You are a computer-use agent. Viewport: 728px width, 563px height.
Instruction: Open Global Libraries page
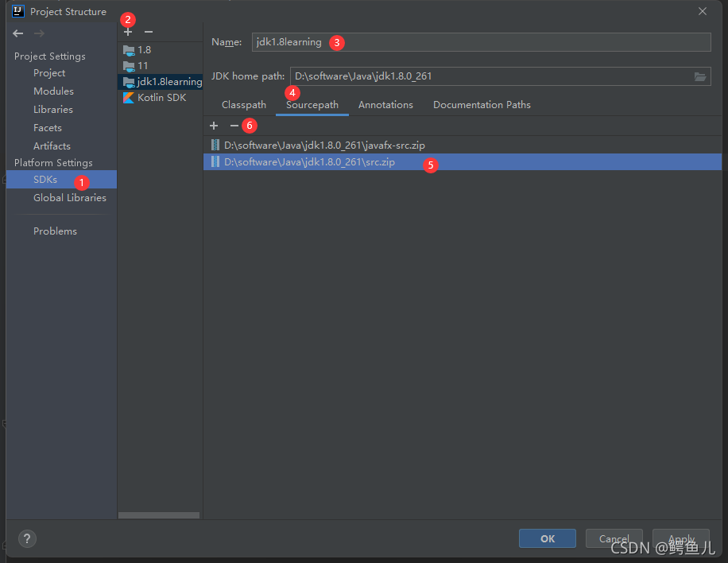[x=70, y=198]
